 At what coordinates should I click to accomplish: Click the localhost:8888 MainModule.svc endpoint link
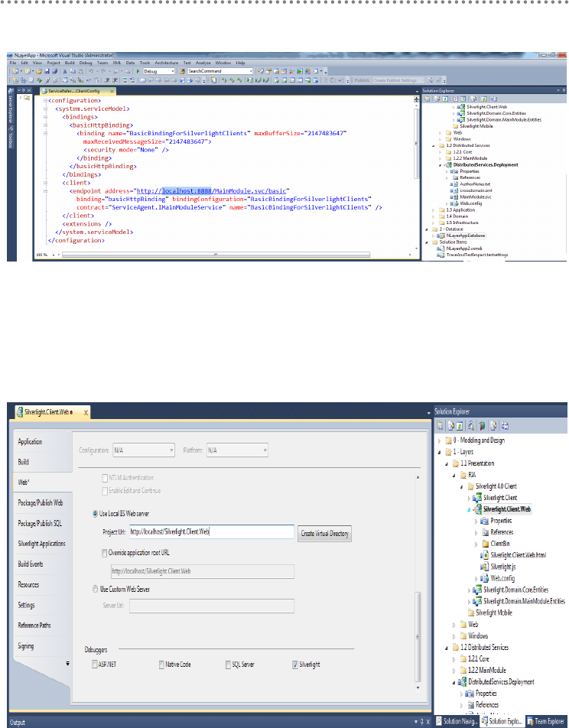211,191
